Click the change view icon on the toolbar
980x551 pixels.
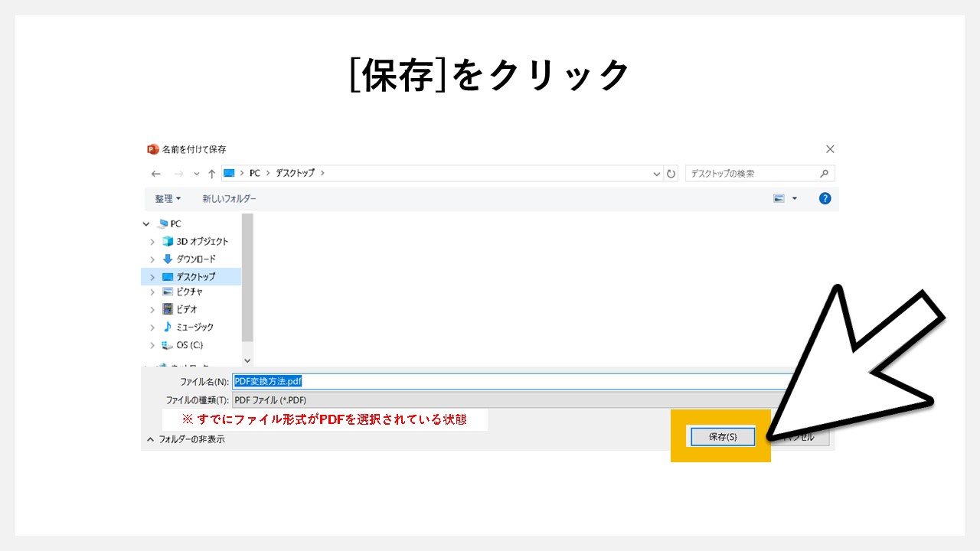tap(780, 198)
